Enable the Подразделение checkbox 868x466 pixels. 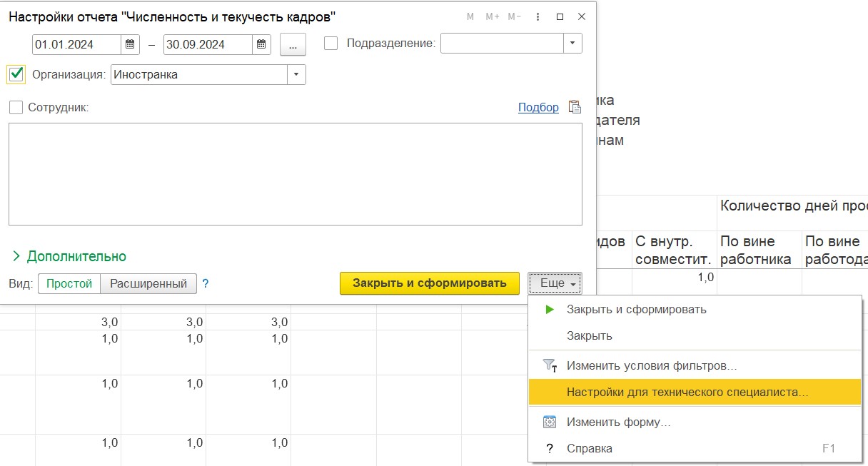[331, 44]
